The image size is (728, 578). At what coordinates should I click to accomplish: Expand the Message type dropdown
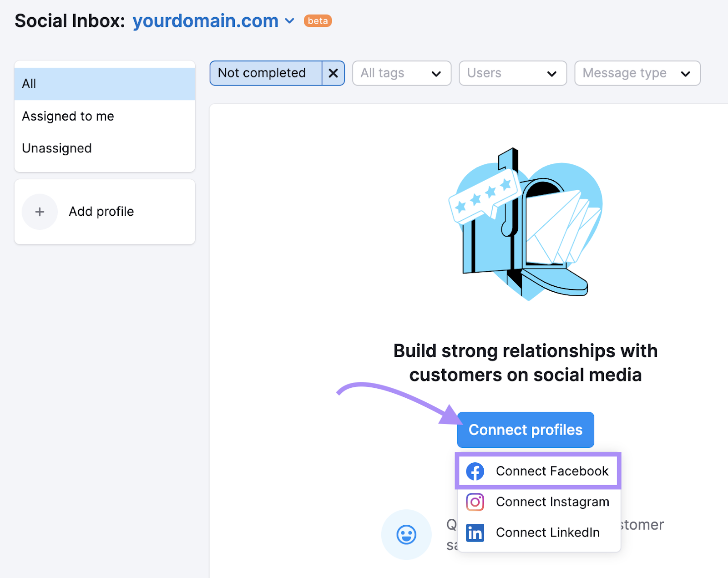pos(637,73)
